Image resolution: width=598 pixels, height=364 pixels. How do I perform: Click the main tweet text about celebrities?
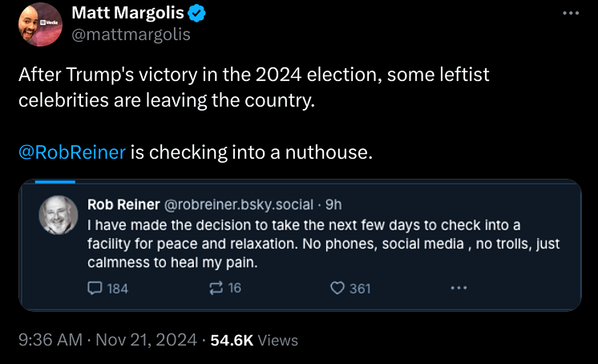click(x=254, y=87)
